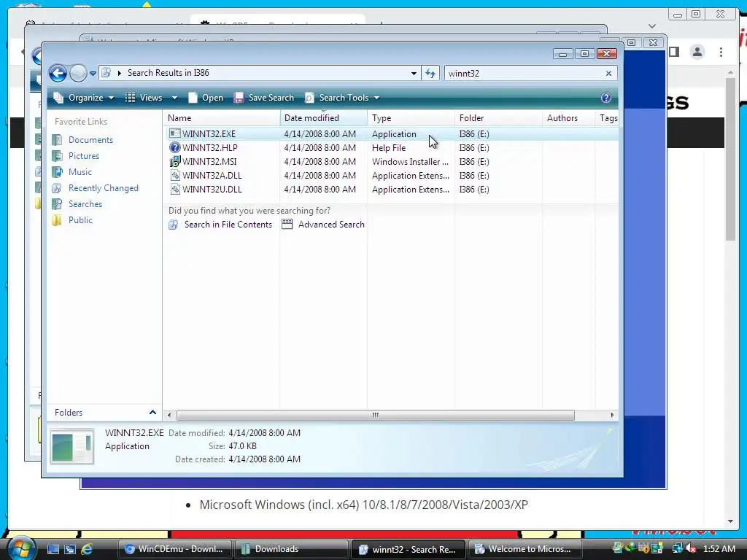Click the scrollbar right arrow
The image size is (747, 560).
612,415
